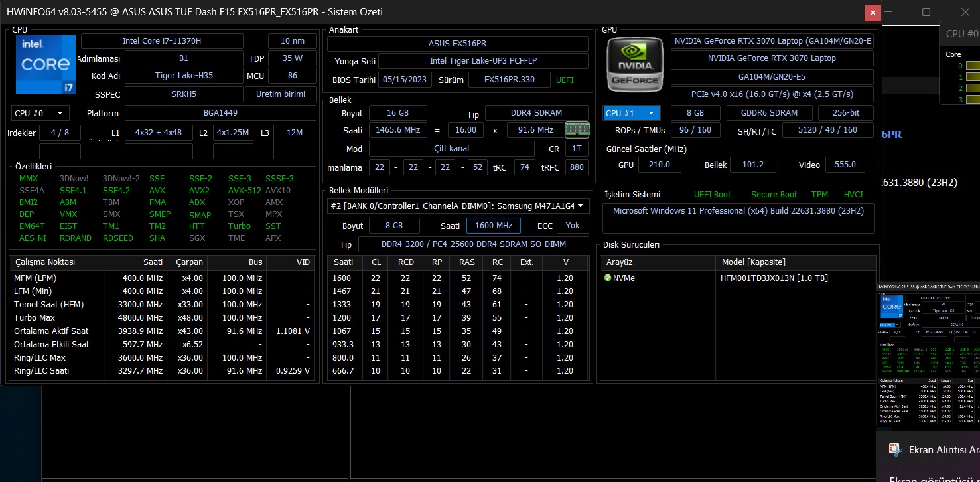Click the FX516PR.330 BIOS version field
Image resolution: width=980 pixels, height=482 pixels.
509,80
